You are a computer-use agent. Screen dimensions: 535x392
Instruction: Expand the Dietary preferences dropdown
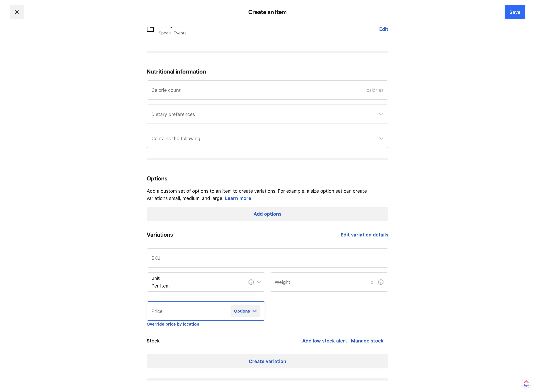[x=267, y=114]
